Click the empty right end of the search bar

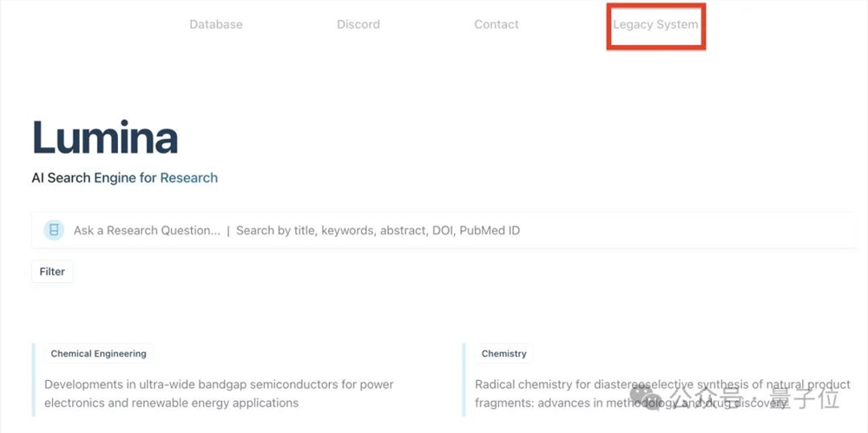tap(687, 230)
